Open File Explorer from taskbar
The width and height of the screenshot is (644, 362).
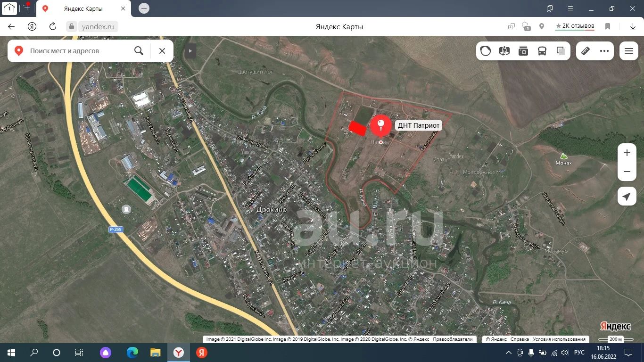click(x=156, y=353)
